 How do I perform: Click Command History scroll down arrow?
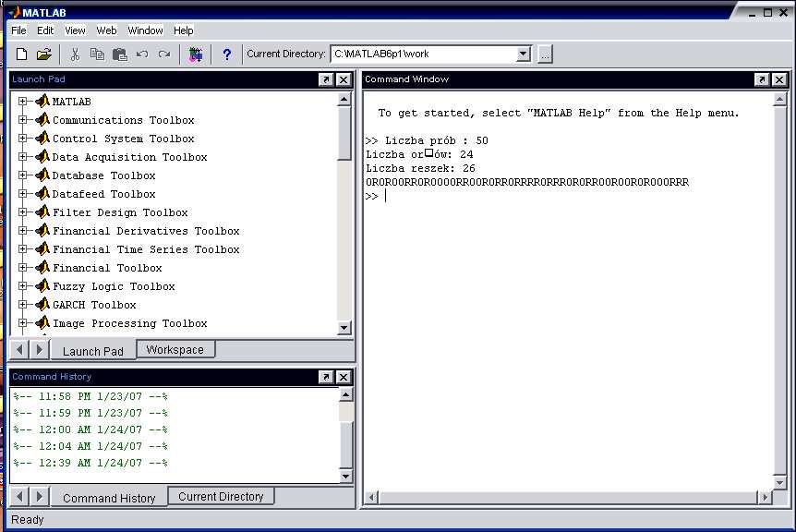[345, 476]
